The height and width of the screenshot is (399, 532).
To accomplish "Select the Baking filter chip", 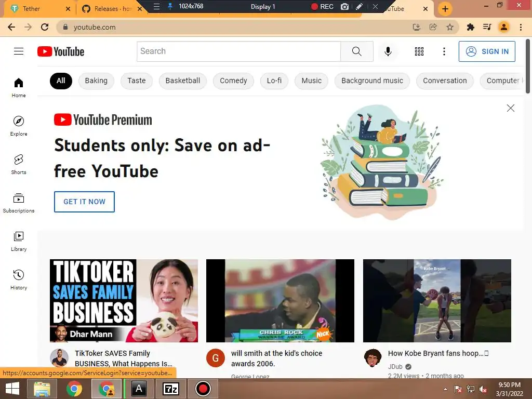I will (x=96, y=81).
